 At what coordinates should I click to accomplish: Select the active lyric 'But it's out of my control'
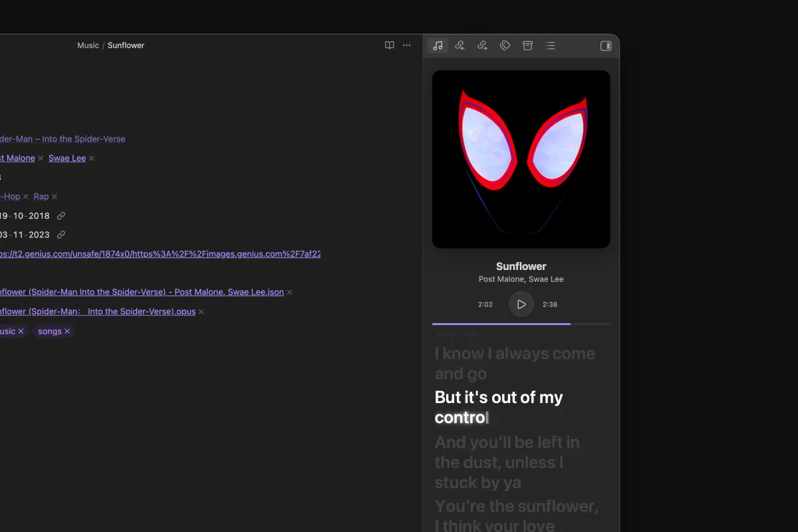point(499,407)
